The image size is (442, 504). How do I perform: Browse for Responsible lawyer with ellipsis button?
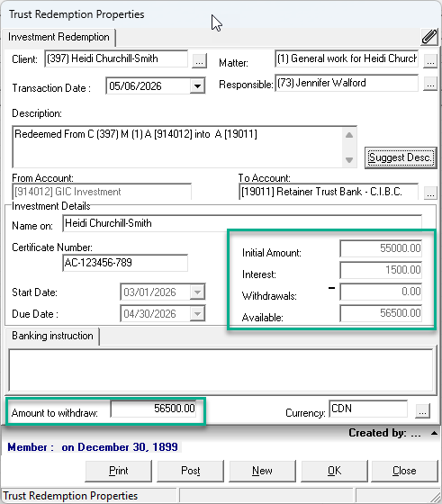[x=430, y=84]
